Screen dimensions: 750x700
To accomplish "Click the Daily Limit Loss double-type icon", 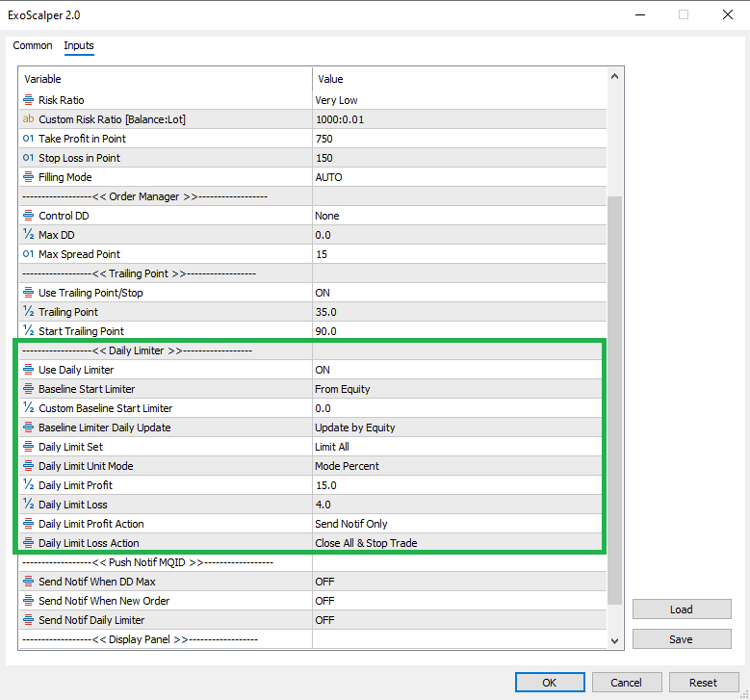I will coord(28,505).
